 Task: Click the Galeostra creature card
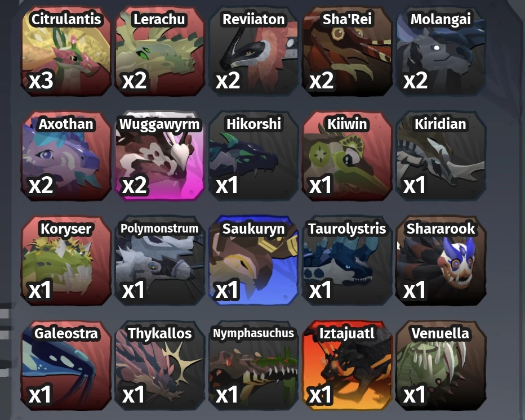pos(66,365)
